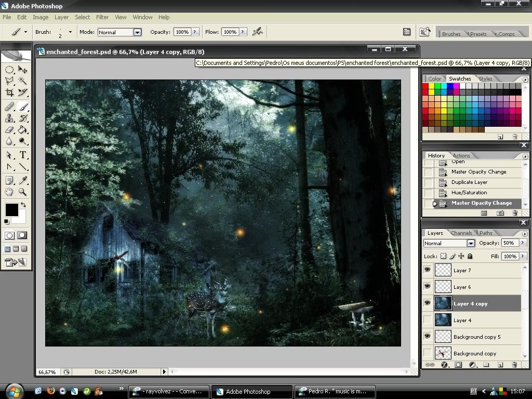Open brush Opacity slider arrow
Image resolution: width=532 pixels, height=399 pixels.
195,32
